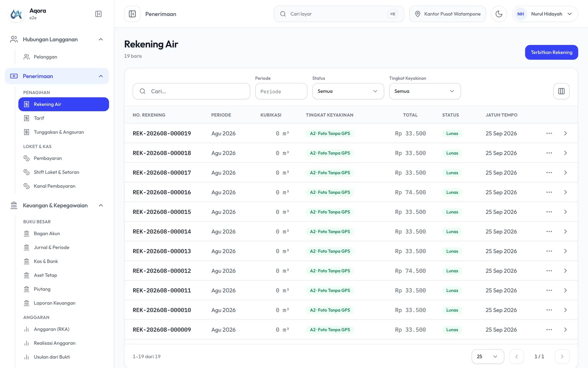
Task: Click A2 · Foto Tanpa GPS badge of REK-202608-000015
Action: [x=330, y=212]
